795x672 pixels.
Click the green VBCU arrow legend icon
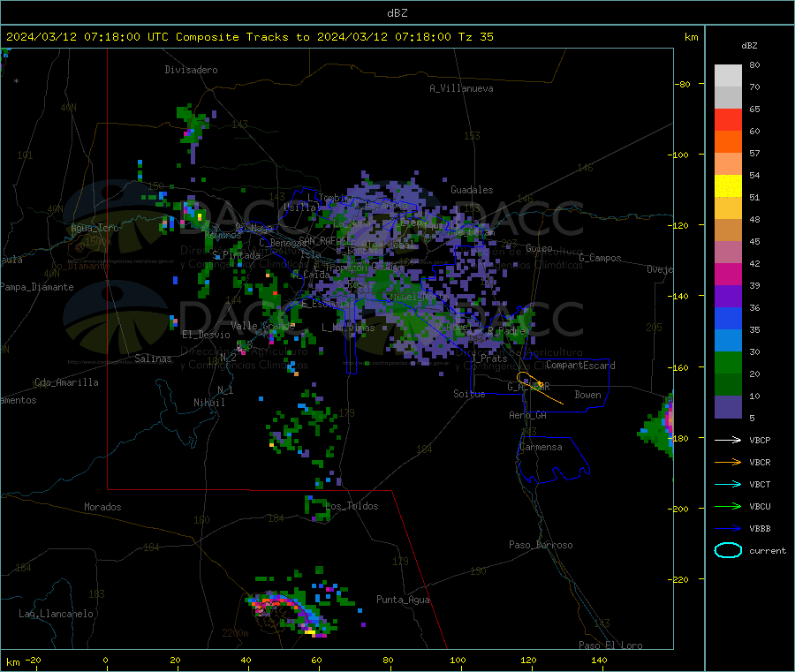[x=728, y=506]
